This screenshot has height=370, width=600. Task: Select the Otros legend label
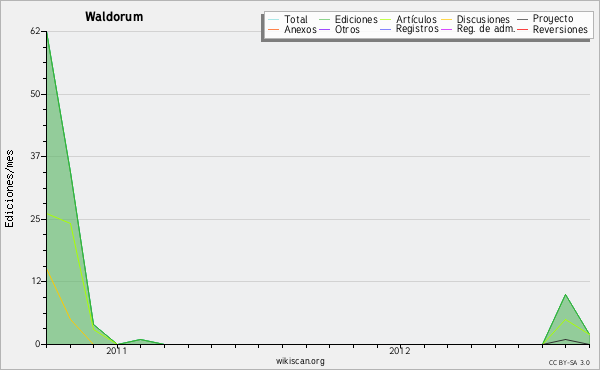tap(347, 29)
